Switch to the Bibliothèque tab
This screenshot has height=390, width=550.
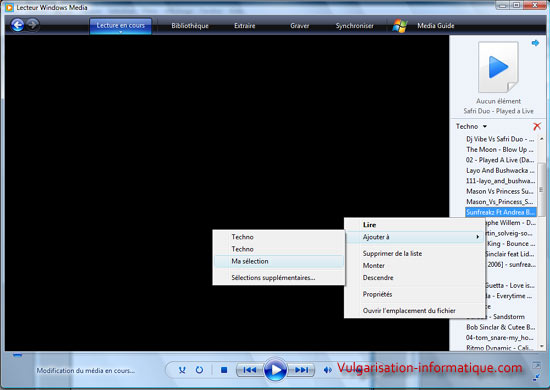coord(190,26)
